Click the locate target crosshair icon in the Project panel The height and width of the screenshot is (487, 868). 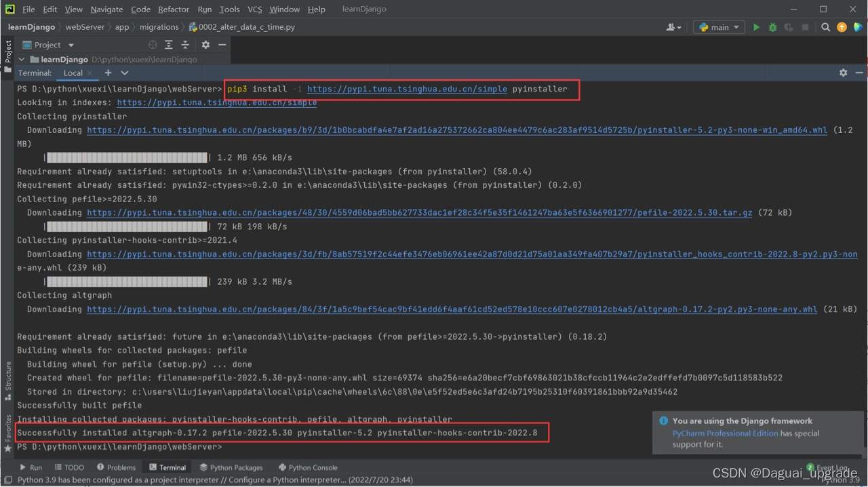[153, 45]
